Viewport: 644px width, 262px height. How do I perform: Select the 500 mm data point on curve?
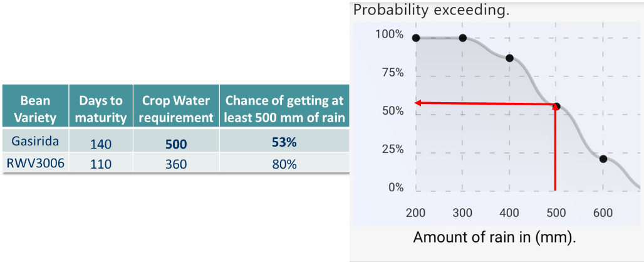pos(556,107)
